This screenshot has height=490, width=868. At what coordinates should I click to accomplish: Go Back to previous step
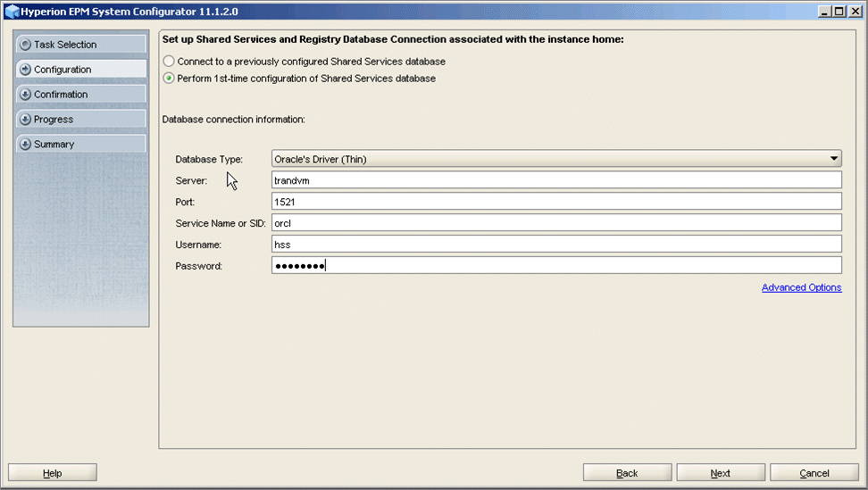coord(627,473)
